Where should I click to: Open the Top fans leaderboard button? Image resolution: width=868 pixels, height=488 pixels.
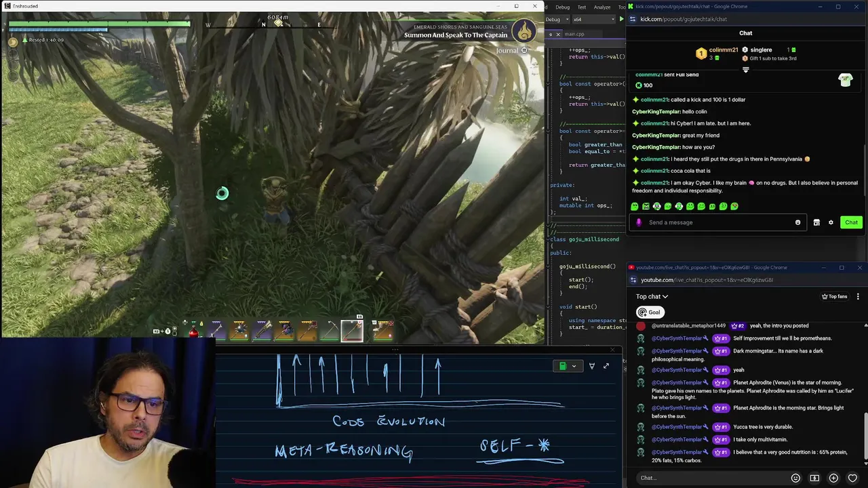834,296
